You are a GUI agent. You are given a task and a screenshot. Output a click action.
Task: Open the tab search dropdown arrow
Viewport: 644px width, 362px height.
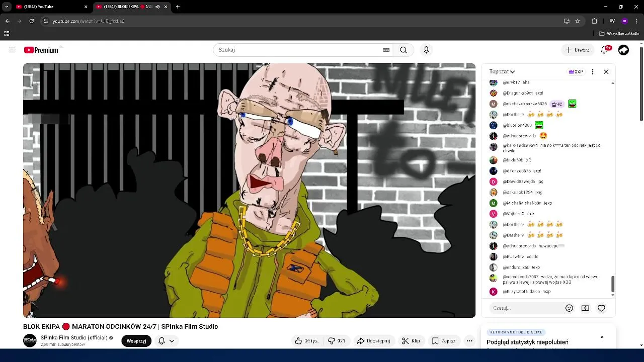(7, 7)
